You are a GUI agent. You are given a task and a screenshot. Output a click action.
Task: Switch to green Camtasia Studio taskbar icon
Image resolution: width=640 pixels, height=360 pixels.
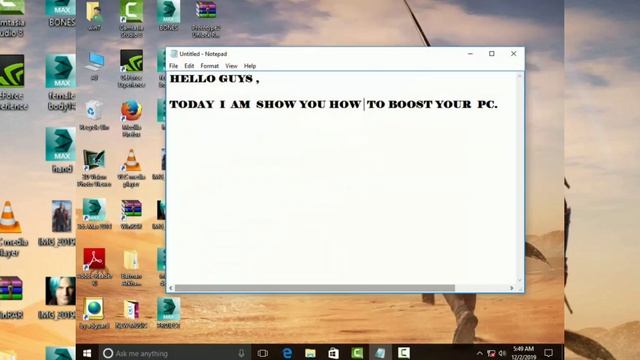point(357,353)
